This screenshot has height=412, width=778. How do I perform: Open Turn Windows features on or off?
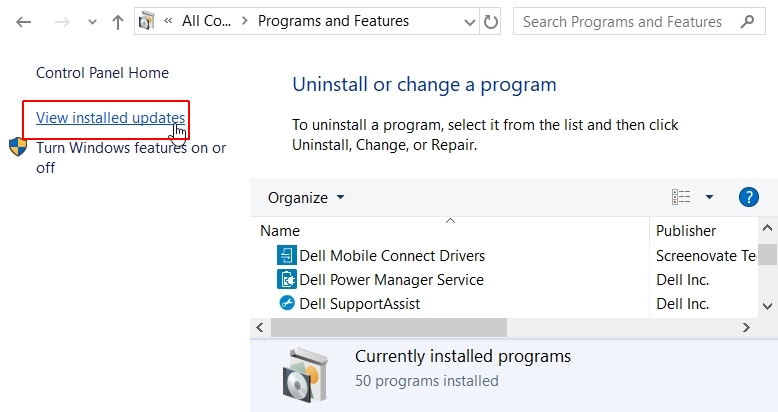coord(131,157)
